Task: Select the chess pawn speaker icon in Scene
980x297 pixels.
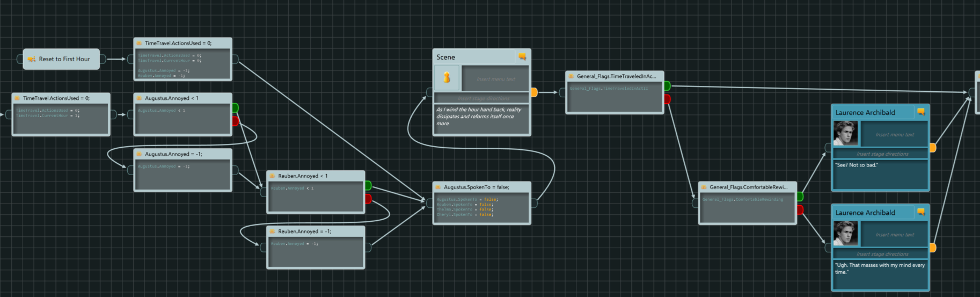Action: 447,78
